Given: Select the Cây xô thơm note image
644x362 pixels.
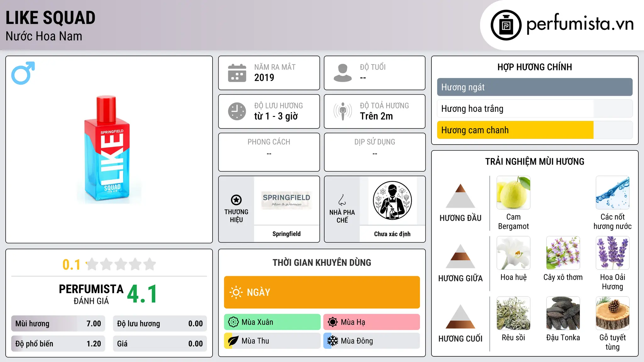Looking at the screenshot, I should (563, 253).
